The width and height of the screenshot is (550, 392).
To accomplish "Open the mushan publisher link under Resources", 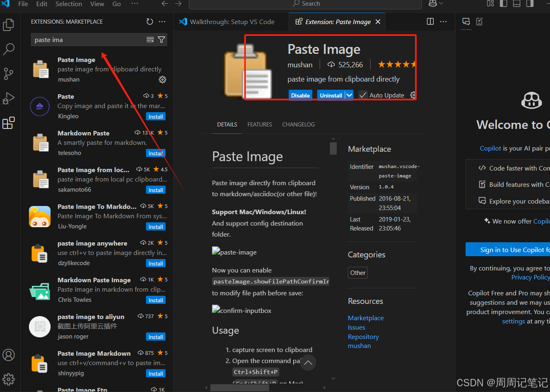I will pyautogui.click(x=359, y=345).
